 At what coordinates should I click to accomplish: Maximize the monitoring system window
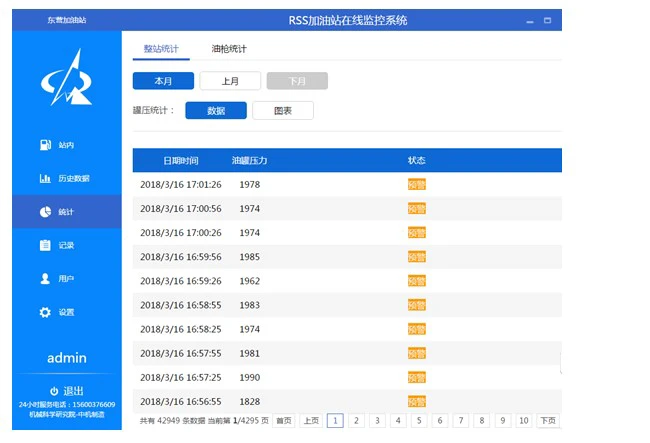click(548, 20)
